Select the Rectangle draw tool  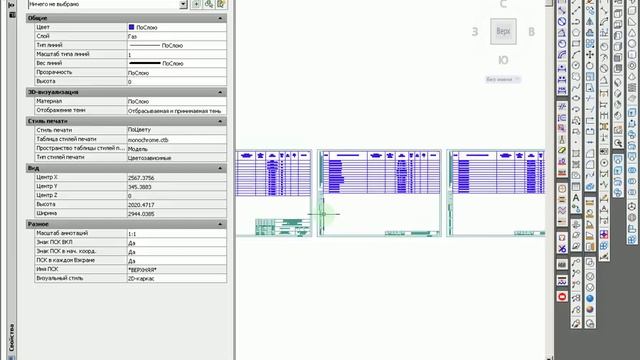click(576, 43)
